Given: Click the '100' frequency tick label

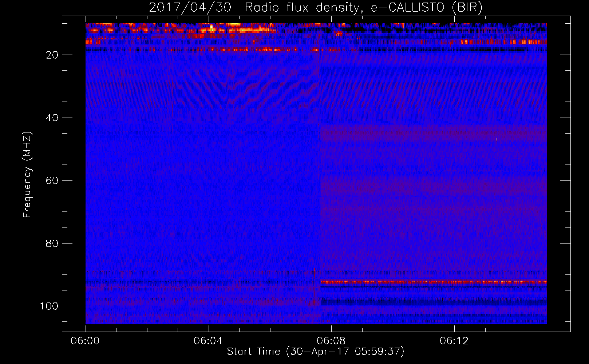Looking at the screenshot, I should 49,306.
